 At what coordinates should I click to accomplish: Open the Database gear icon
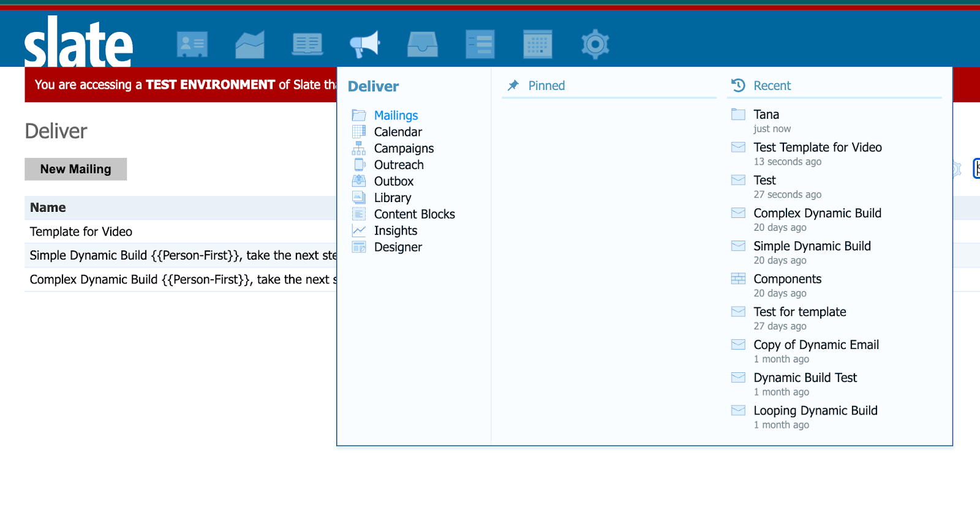pyautogui.click(x=595, y=44)
